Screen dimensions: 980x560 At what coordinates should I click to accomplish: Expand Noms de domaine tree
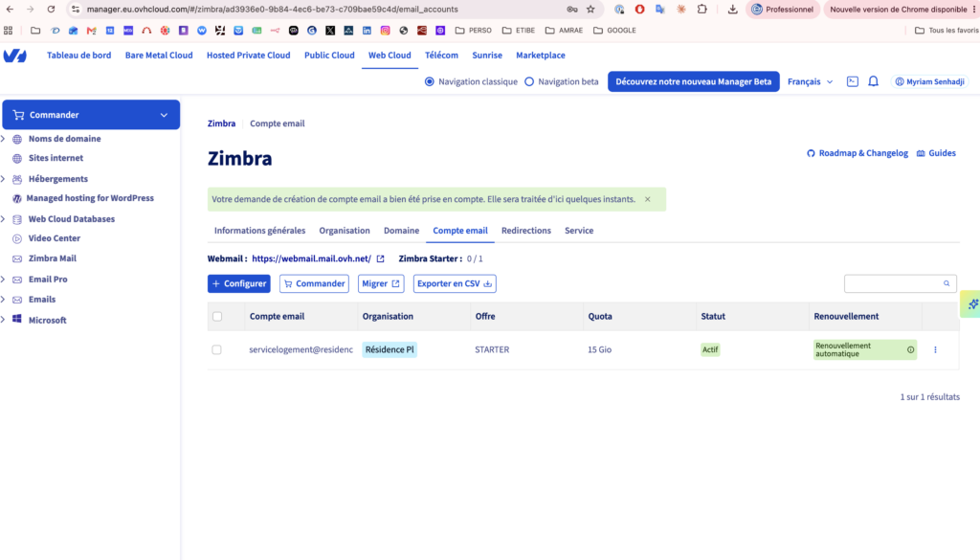(3, 139)
